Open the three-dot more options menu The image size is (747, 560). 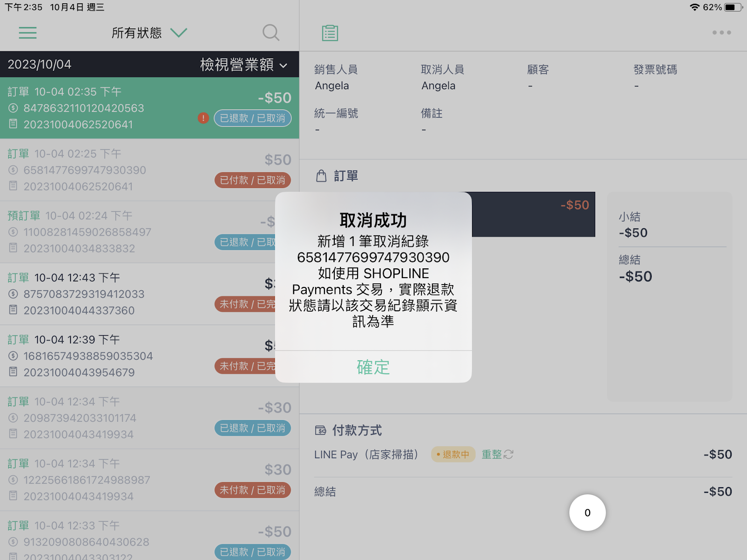click(721, 33)
